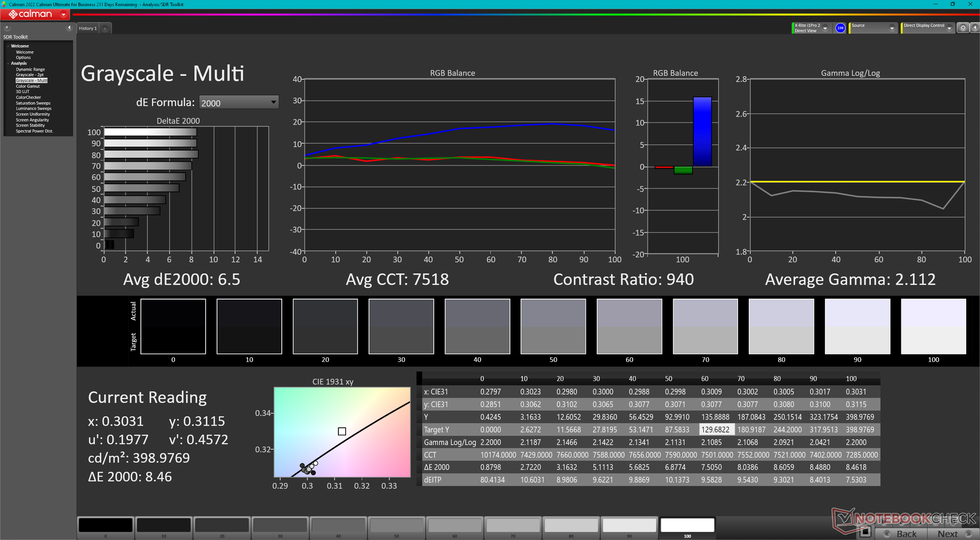The height and width of the screenshot is (540, 980).
Task: Click the round indicator above SDR Toolkit
Action: pyautogui.click(x=7, y=28)
